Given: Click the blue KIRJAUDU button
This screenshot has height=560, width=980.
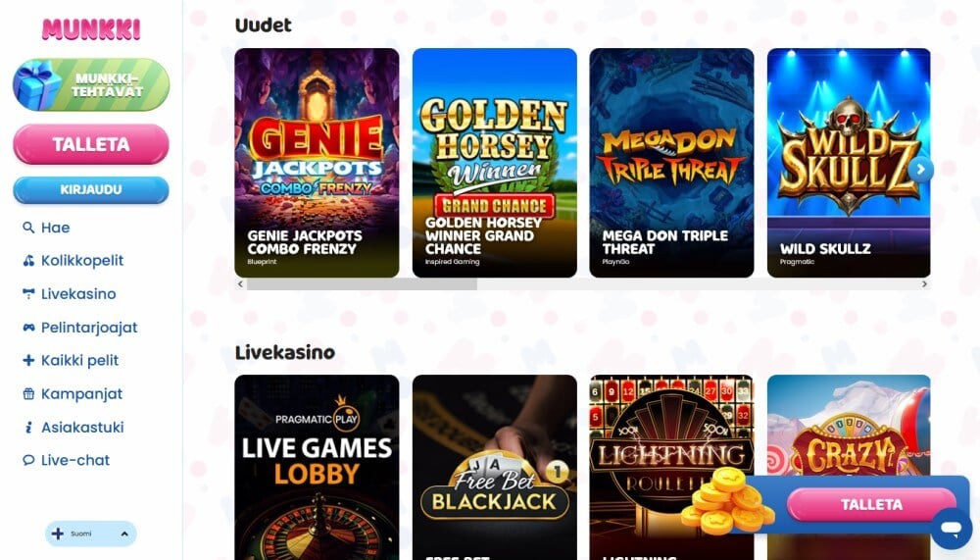Looking at the screenshot, I should tap(91, 189).
